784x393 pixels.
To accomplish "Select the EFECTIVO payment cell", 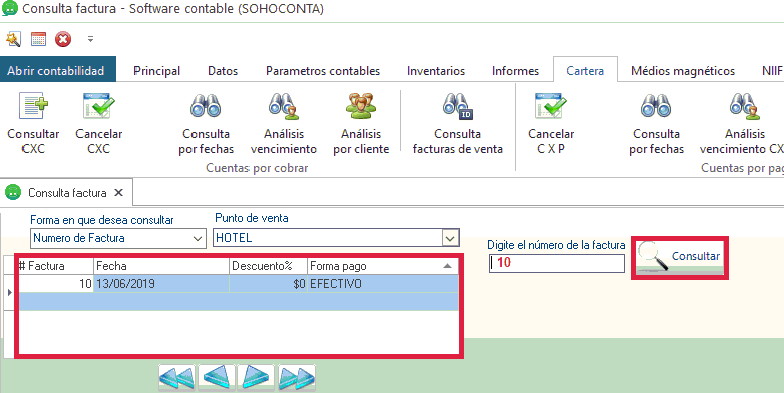I will coord(382,284).
